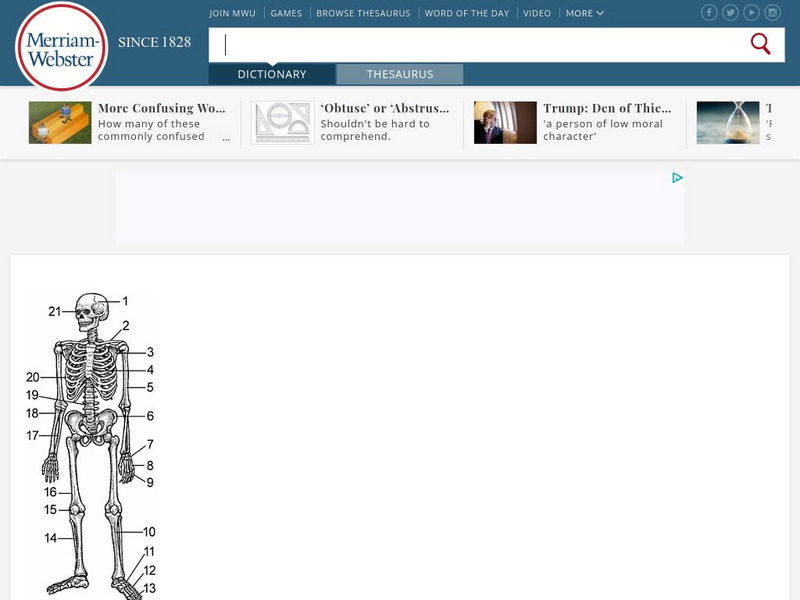The width and height of the screenshot is (800, 600).
Task: Click the Merriam-Webster logo
Action: (x=62, y=47)
